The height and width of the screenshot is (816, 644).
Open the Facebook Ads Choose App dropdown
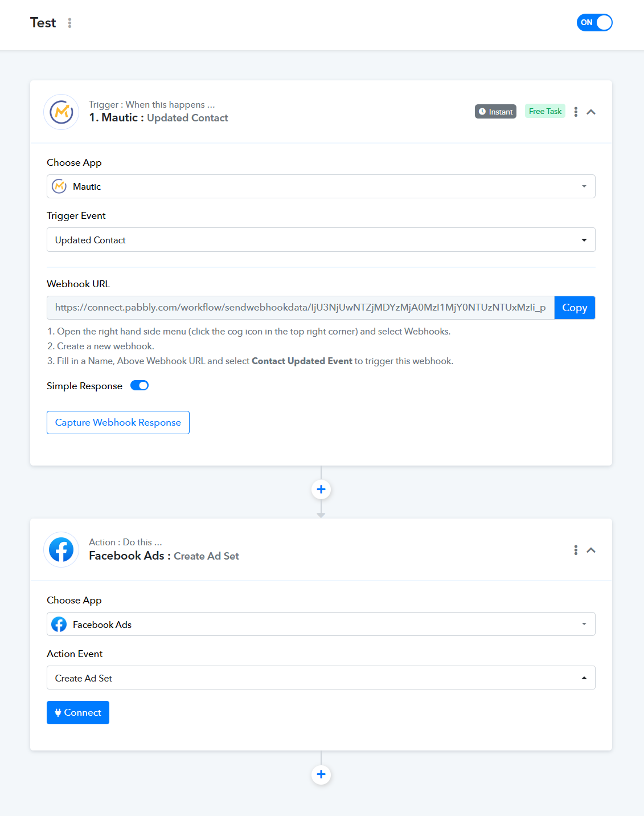[x=321, y=624]
